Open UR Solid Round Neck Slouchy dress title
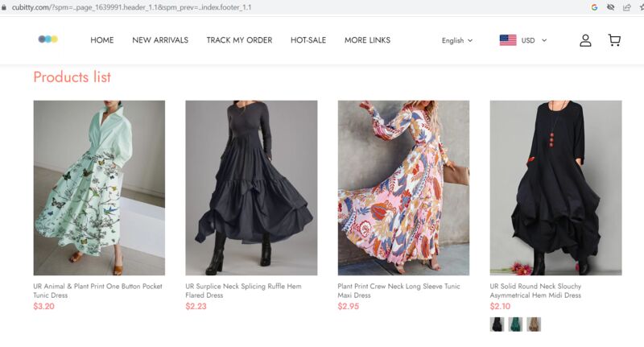The height and width of the screenshot is (347, 644). tap(535, 291)
